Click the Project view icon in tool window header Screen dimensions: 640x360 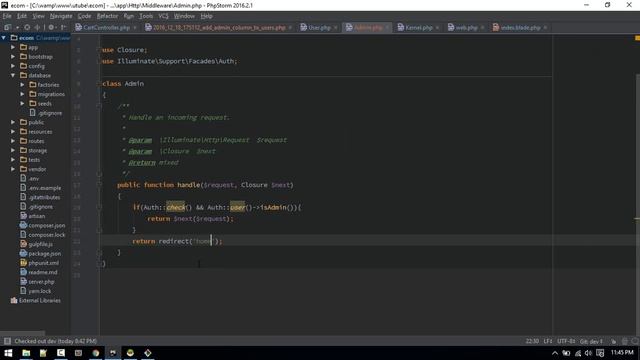pos(7,27)
